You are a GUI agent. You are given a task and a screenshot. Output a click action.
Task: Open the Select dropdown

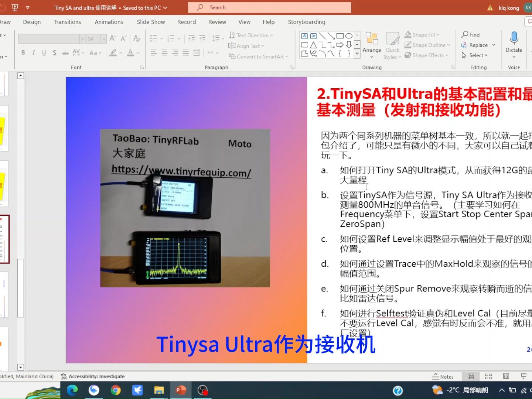click(x=475, y=55)
